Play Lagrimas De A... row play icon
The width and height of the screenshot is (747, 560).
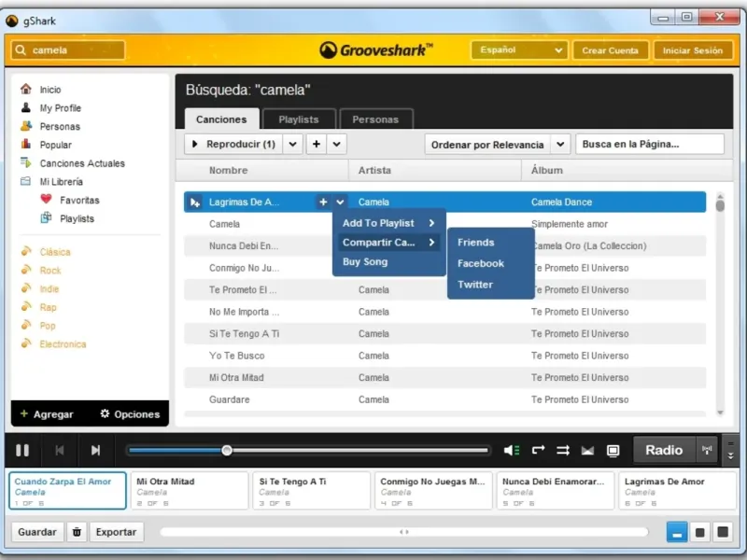click(195, 203)
